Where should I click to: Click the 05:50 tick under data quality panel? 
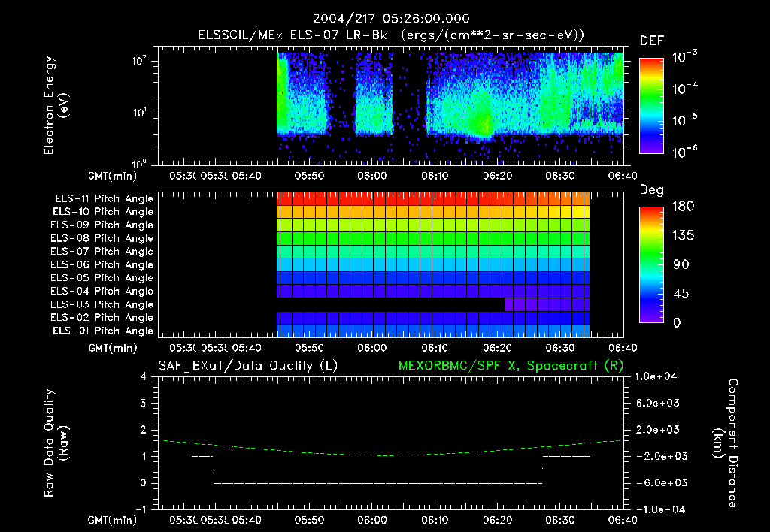309,520
